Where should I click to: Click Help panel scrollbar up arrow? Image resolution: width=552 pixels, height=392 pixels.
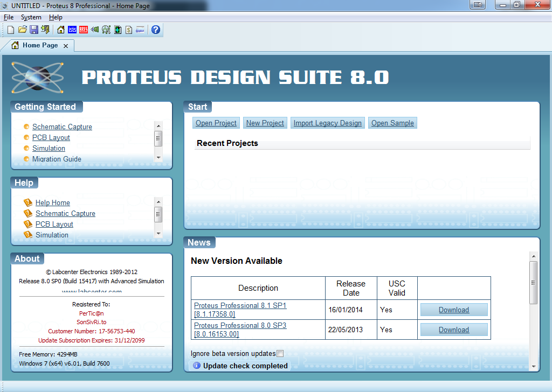158,201
